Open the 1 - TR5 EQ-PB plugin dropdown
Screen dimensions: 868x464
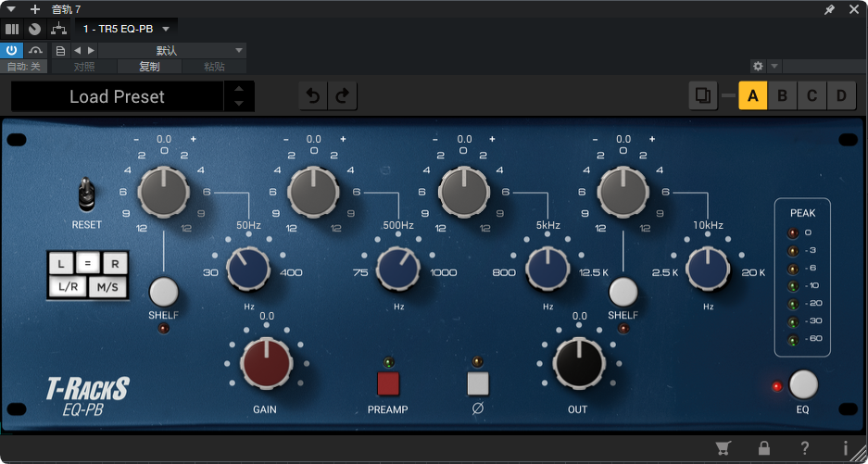coord(127,29)
